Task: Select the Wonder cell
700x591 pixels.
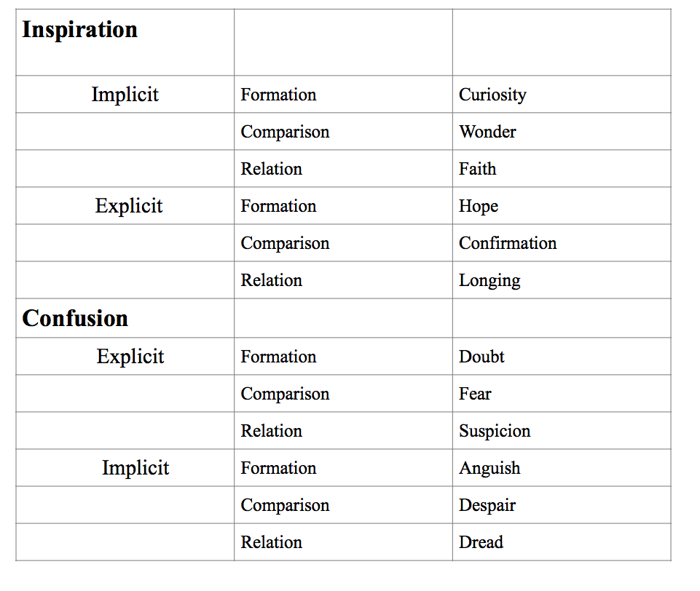Action: pyautogui.click(x=562, y=131)
